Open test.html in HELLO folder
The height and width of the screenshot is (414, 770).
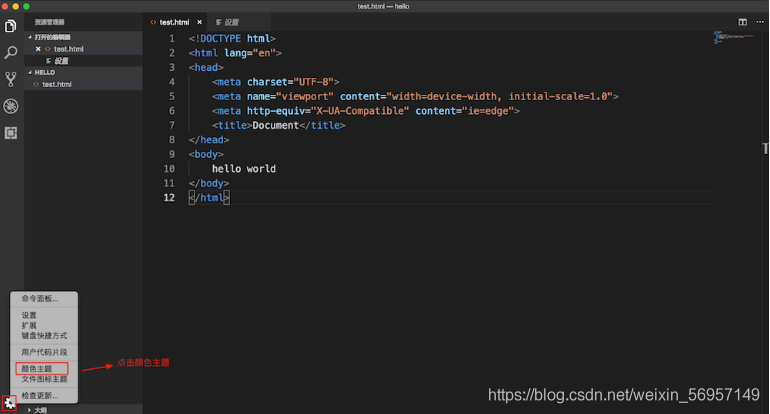[x=57, y=84]
